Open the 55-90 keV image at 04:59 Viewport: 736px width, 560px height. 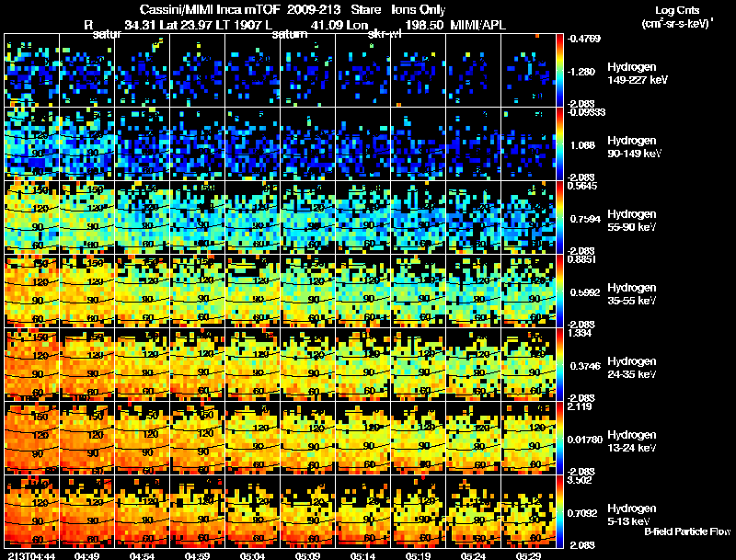tap(198, 217)
